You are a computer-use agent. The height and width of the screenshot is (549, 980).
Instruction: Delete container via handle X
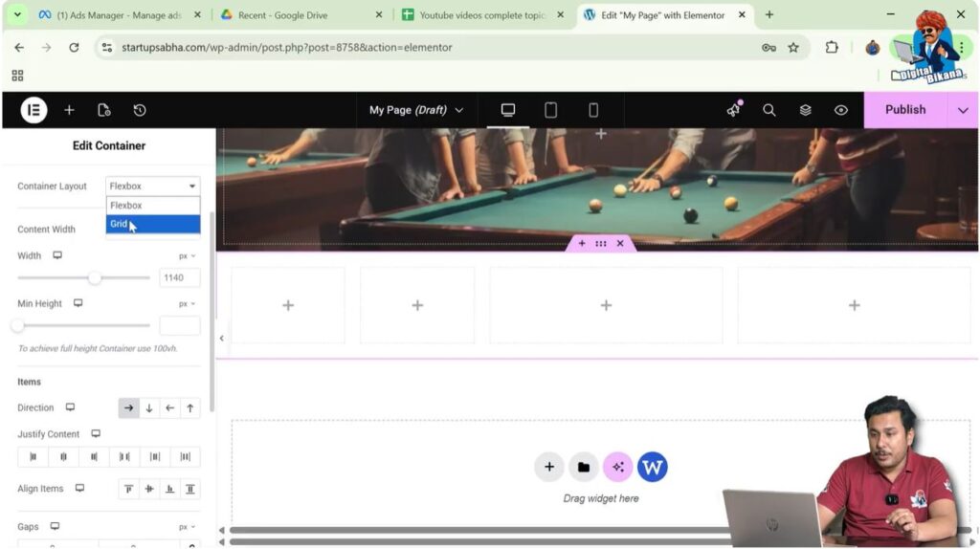[620, 244]
